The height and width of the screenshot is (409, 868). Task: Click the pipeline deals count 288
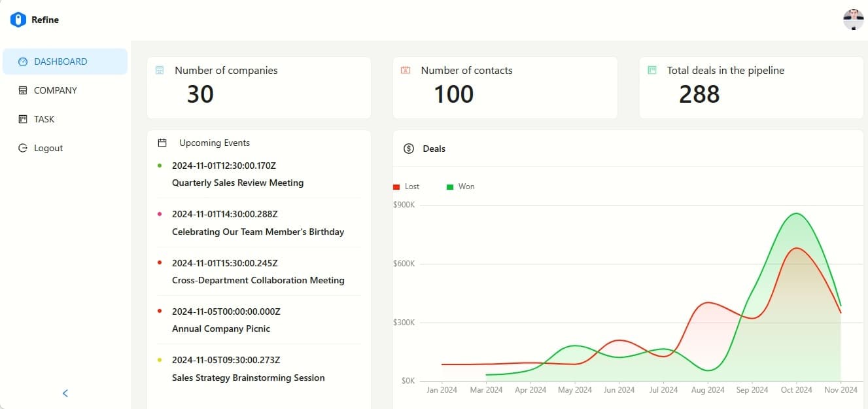(699, 94)
